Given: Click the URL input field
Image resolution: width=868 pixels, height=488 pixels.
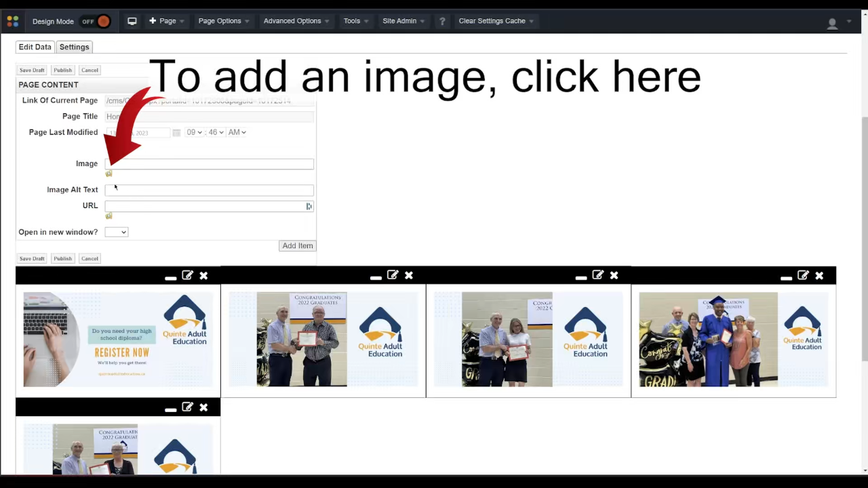Looking at the screenshot, I should (x=209, y=206).
